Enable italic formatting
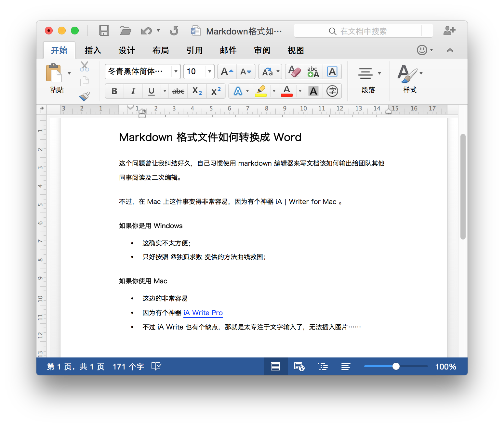The width and height of the screenshot is (504, 427). click(x=133, y=91)
